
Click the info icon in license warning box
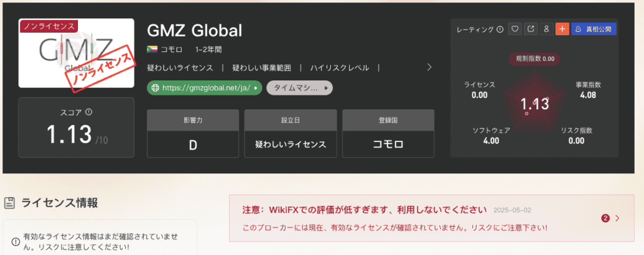pos(15,241)
